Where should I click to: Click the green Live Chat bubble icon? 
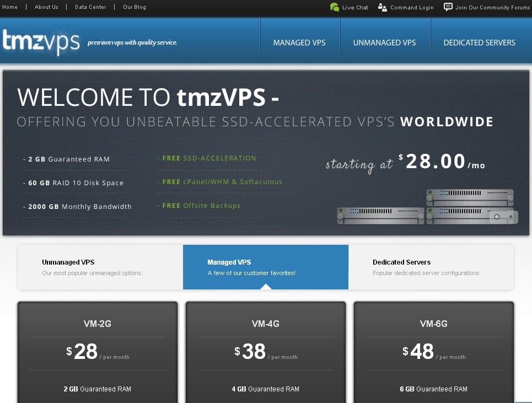(335, 7)
